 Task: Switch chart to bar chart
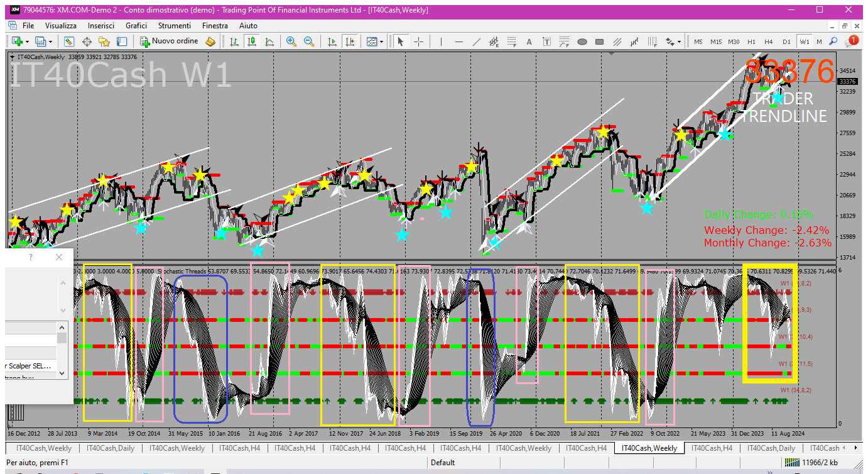pos(234,41)
